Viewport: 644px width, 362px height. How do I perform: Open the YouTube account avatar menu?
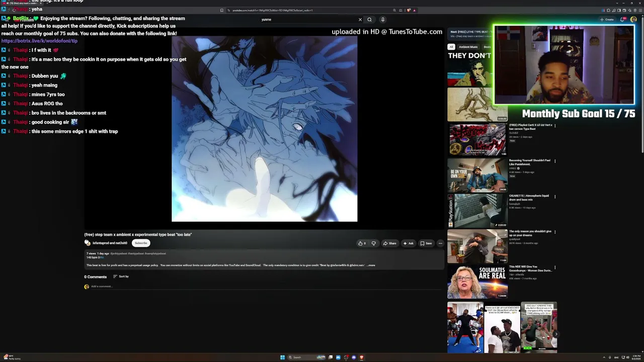click(633, 20)
